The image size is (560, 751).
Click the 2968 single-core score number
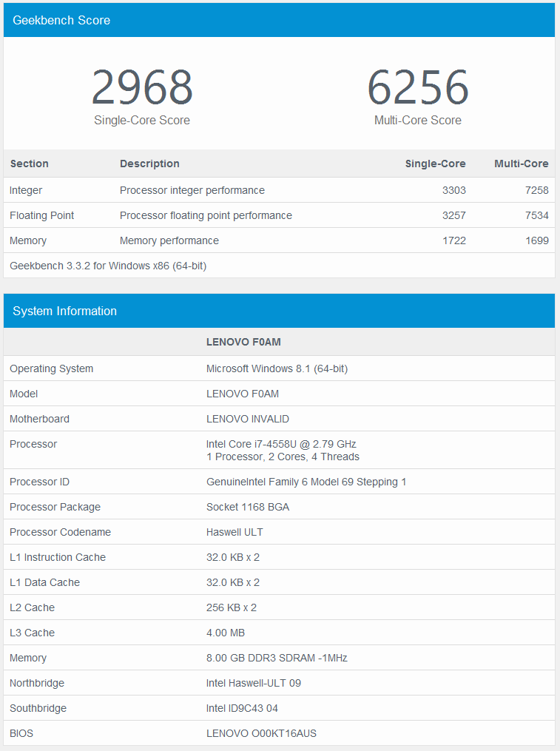point(142,88)
